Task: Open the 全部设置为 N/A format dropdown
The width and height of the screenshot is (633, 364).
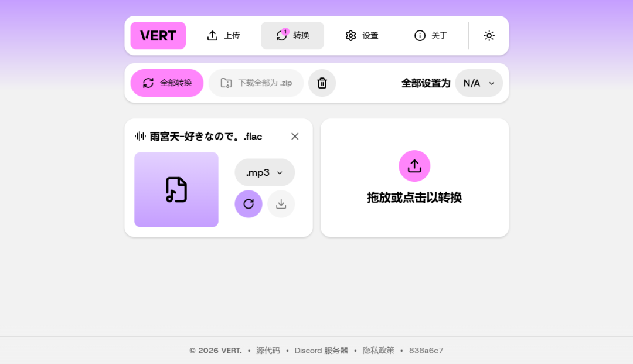Action: [x=478, y=83]
